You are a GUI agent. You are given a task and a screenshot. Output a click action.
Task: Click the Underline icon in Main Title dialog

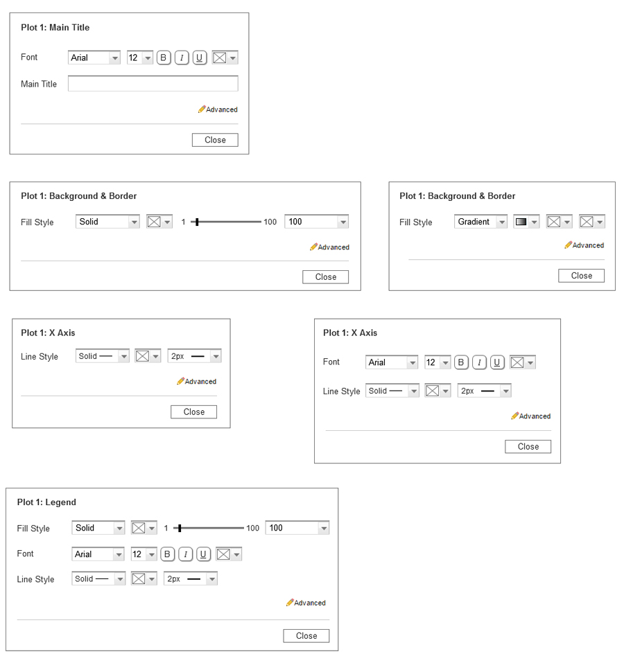200,58
